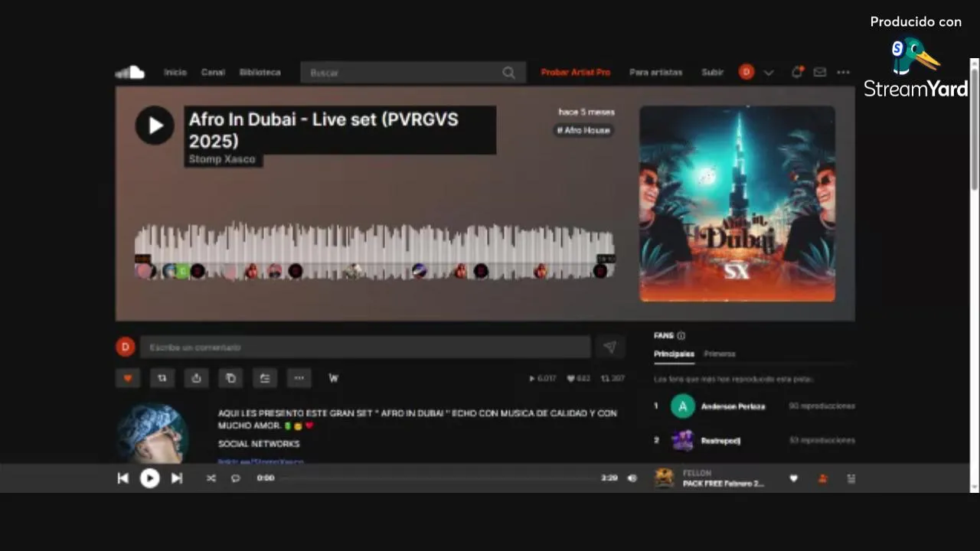Toggle shuffle in the player bar
Screen dimensions: 980x551
pos(211,478)
